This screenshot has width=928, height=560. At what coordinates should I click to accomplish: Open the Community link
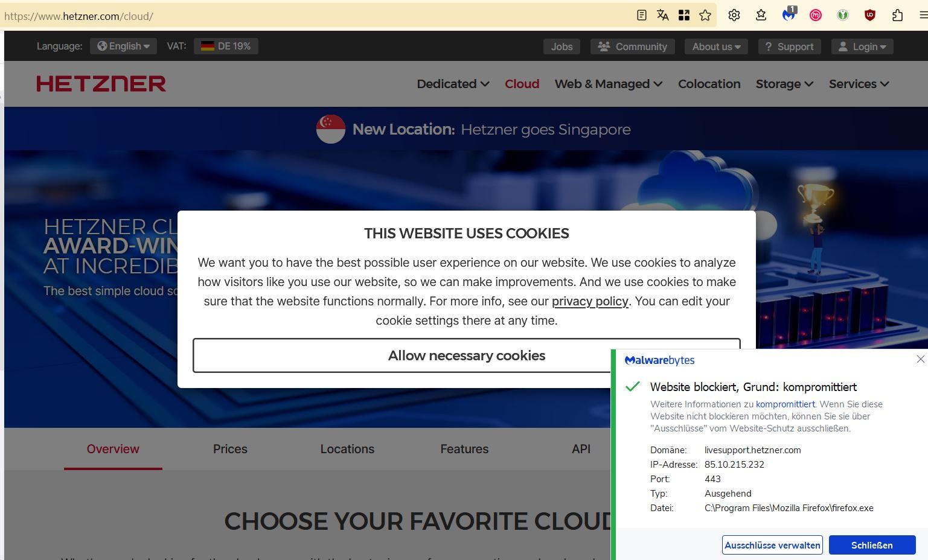click(x=632, y=46)
